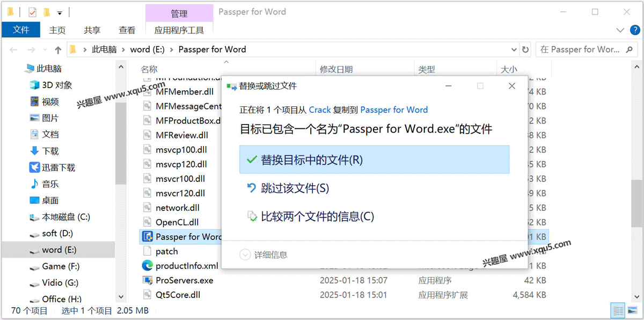Select MFMember.dll file icon
The image size is (644, 320).
coord(148,92)
